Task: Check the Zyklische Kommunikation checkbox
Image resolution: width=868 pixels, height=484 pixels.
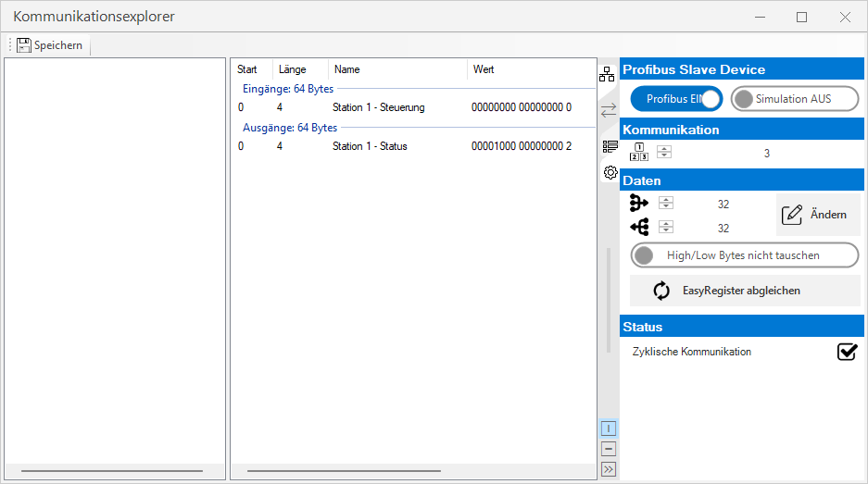Action: pyautogui.click(x=847, y=352)
